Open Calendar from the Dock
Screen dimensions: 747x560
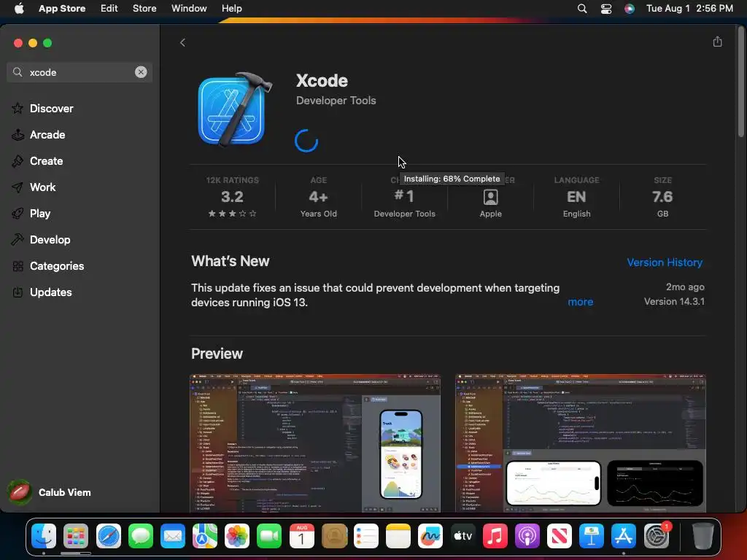coord(302,536)
